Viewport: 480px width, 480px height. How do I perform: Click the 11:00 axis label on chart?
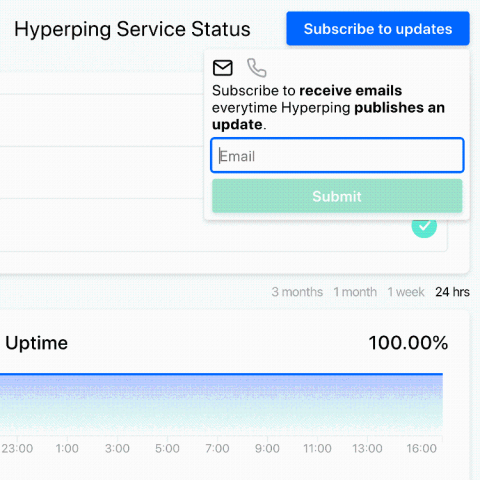coord(317,449)
